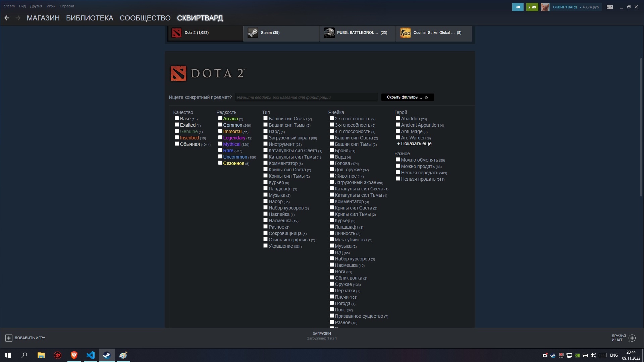Open the СКВИРТВАРД account dropdown
Viewport: 644px width, 362px height.
567,7
